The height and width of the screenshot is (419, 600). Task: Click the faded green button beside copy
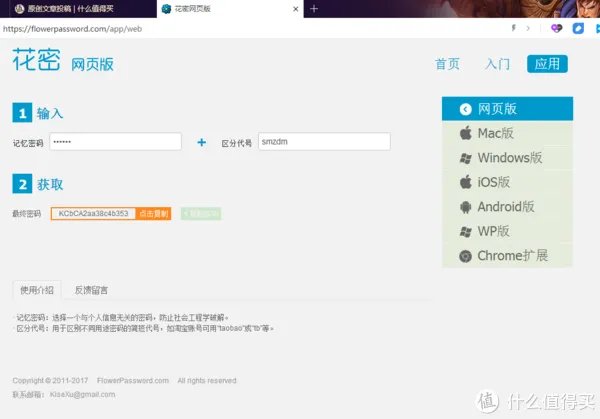(x=201, y=214)
